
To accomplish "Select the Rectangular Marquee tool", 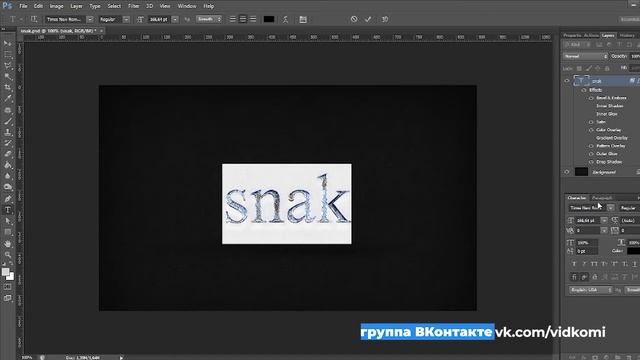I will (8, 55).
